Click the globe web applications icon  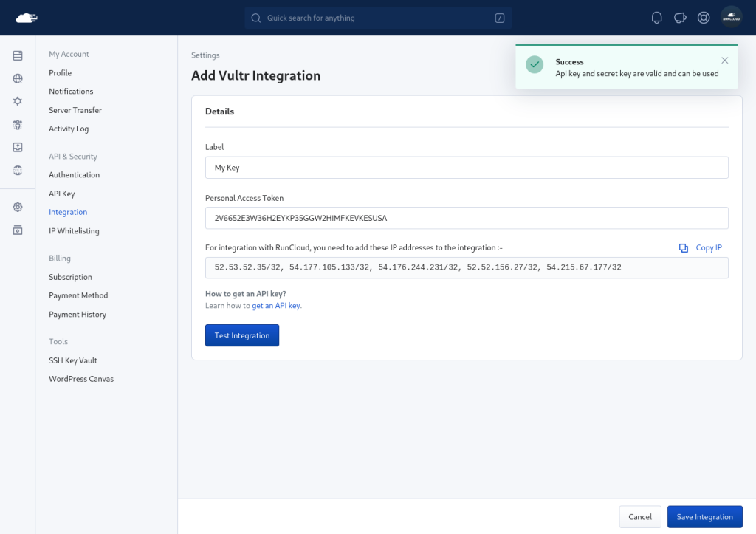pyautogui.click(x=18, y=78)
